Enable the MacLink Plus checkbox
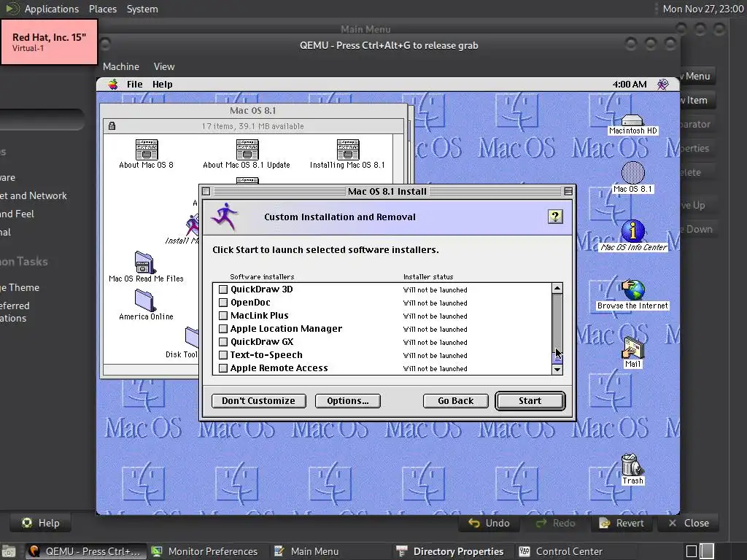 [223, 316]
